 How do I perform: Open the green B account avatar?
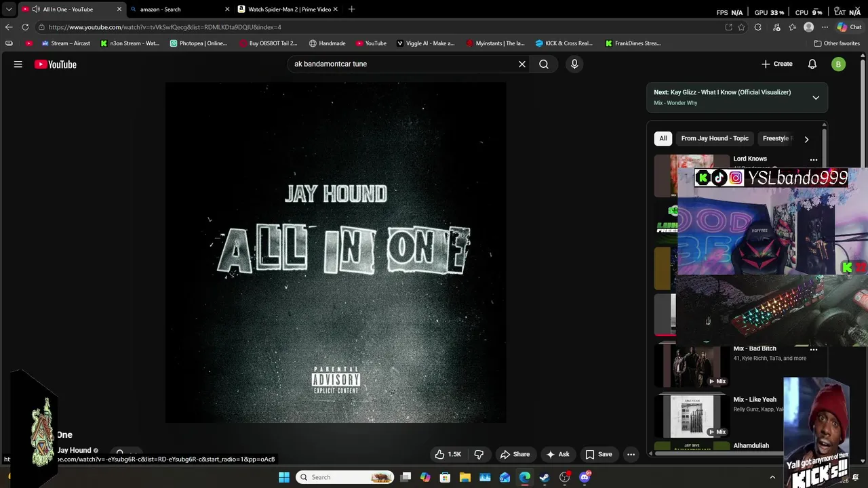click(839, 64)
